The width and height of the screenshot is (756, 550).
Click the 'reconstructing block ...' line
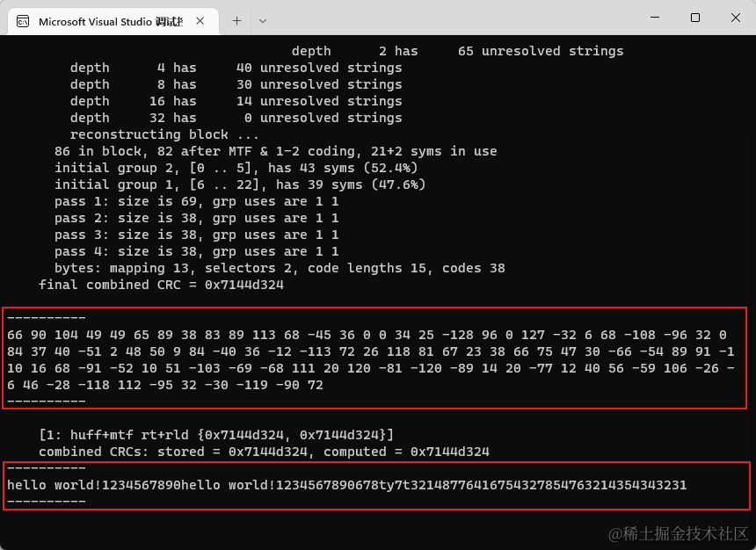pyautogui.click(x=164, y=134)
